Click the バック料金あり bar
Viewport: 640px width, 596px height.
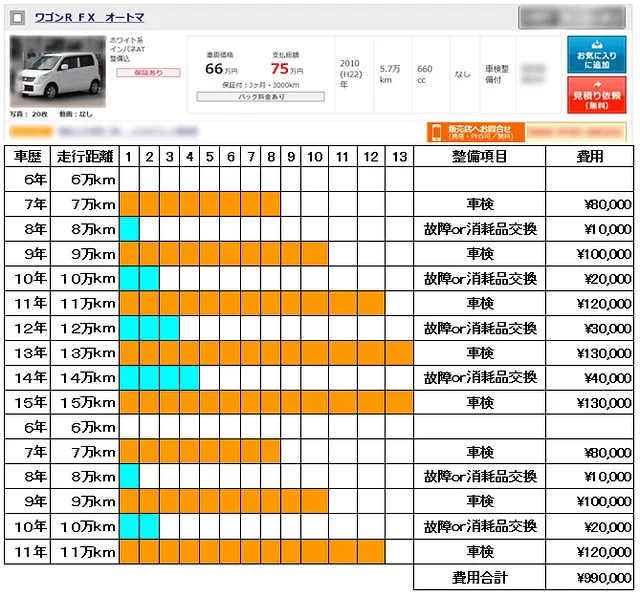[261, 97]
